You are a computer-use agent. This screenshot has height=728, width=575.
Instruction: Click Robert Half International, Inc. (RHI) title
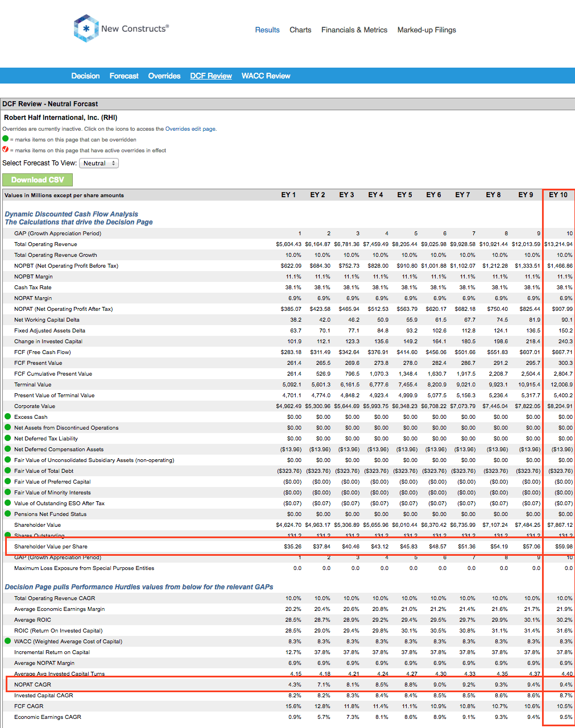pyautogui.click(x=61, y=118)
